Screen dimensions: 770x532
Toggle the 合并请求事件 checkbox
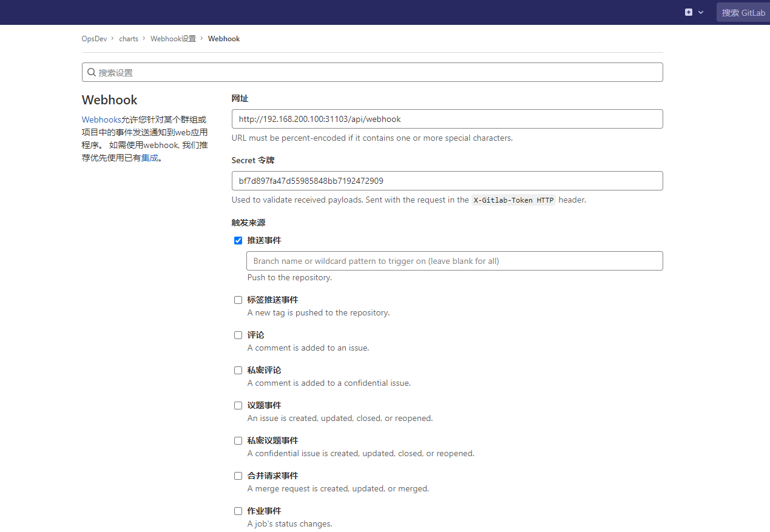pyautogui.click(x=238, y=476)
